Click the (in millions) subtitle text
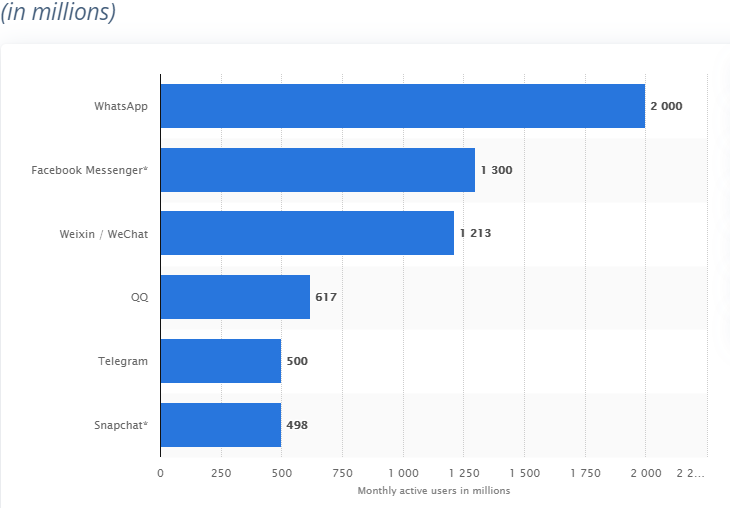 pyautogui.click(x=58, y=12)
